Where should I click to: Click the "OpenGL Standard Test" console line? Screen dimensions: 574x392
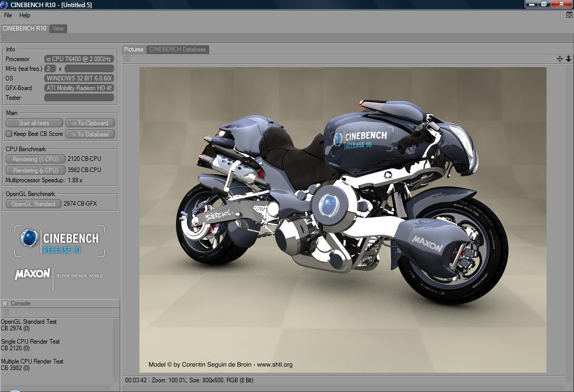tap(28, 322)
